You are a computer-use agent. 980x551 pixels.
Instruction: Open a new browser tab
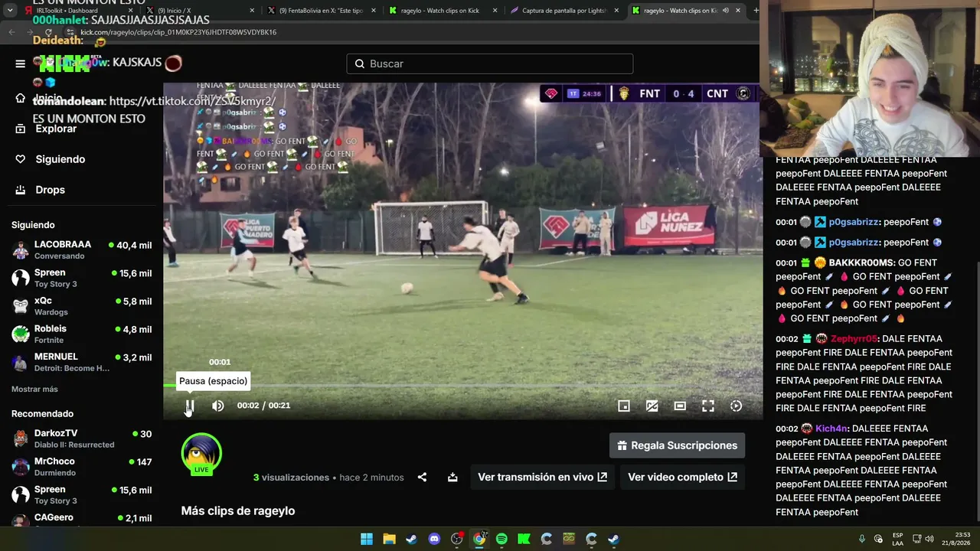[x=756, y=11]
